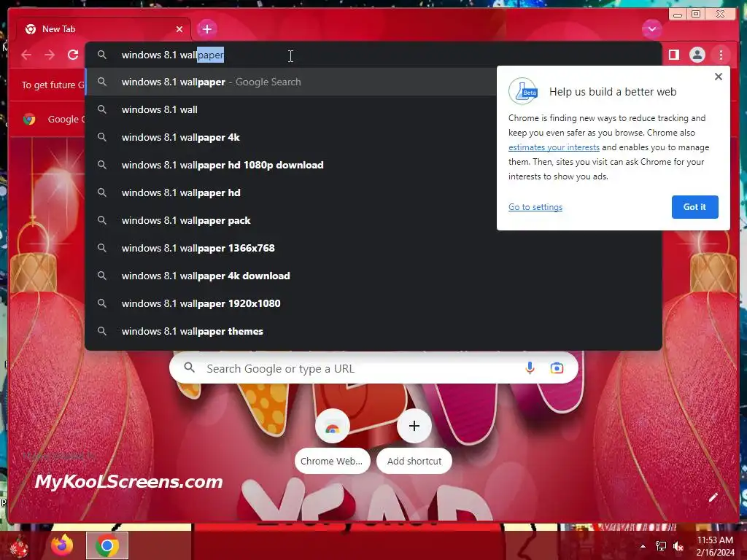Click the 'Got it' button

[694, 207]
